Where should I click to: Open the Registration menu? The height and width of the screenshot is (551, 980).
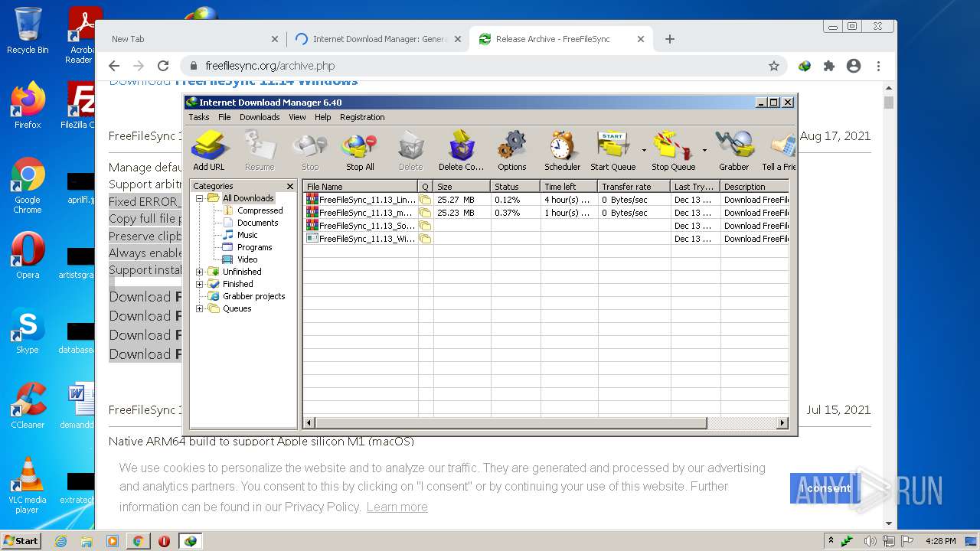(x=362, y=117)
